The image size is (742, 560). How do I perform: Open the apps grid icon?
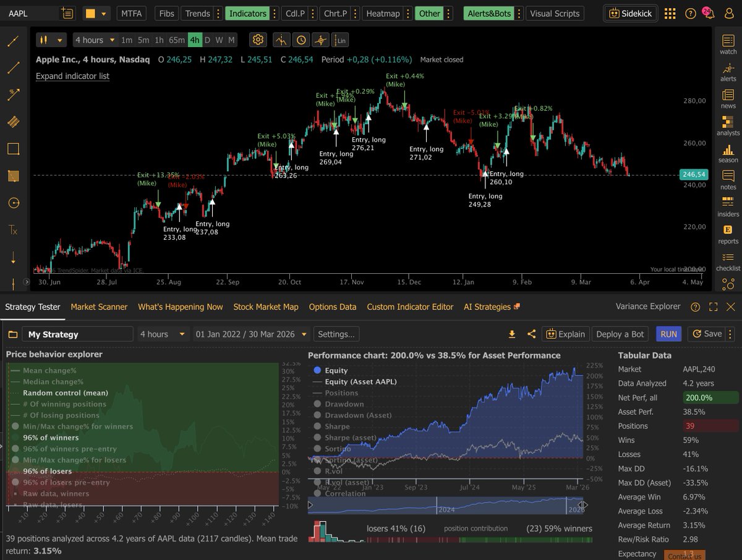click(670, 13)
